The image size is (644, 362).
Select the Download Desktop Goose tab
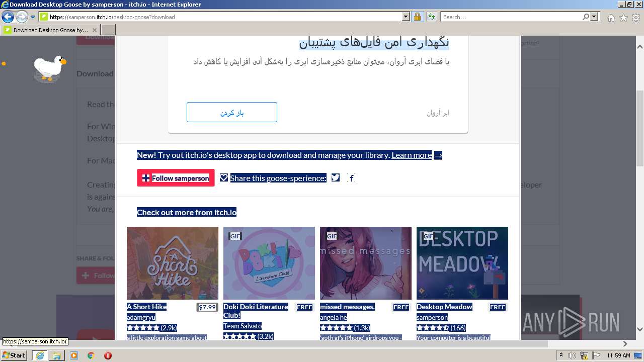pos(50,30)
